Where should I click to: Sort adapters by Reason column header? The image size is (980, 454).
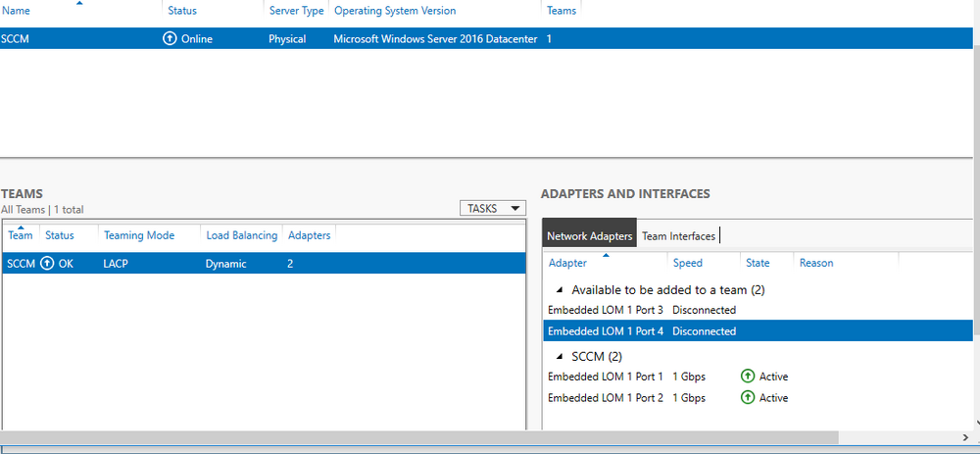tap(816, 263)
